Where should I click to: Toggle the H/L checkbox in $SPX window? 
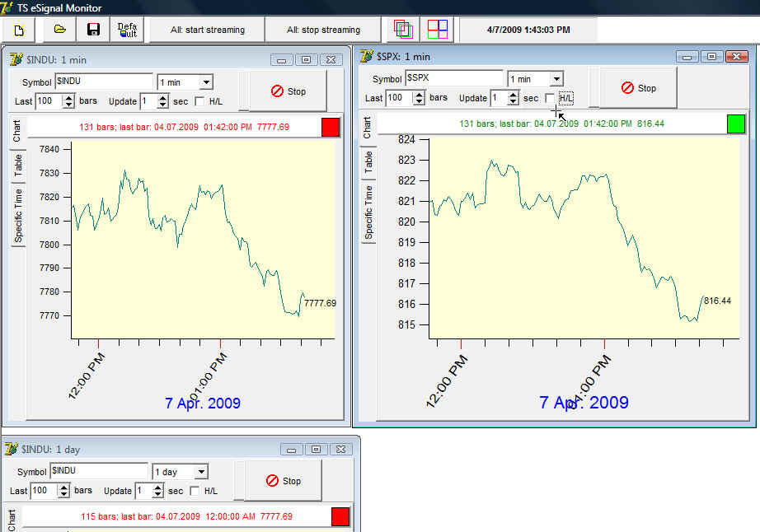(x=550, y=98)
